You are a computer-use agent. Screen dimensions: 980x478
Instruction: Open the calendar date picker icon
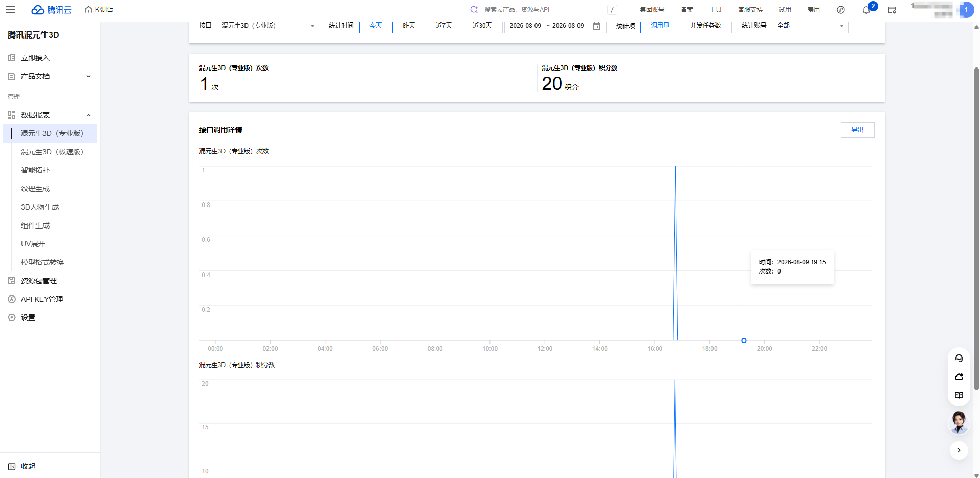(x=597, y=26)
